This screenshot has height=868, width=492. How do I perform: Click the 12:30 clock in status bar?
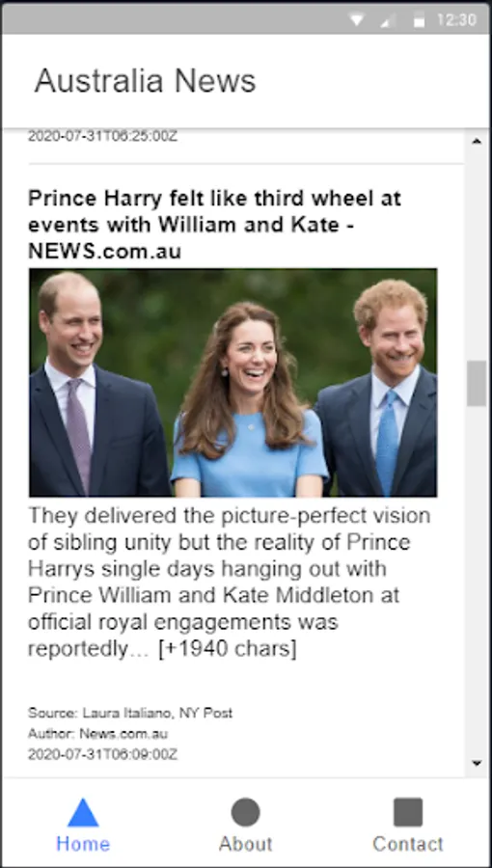(x=456, y=20)
